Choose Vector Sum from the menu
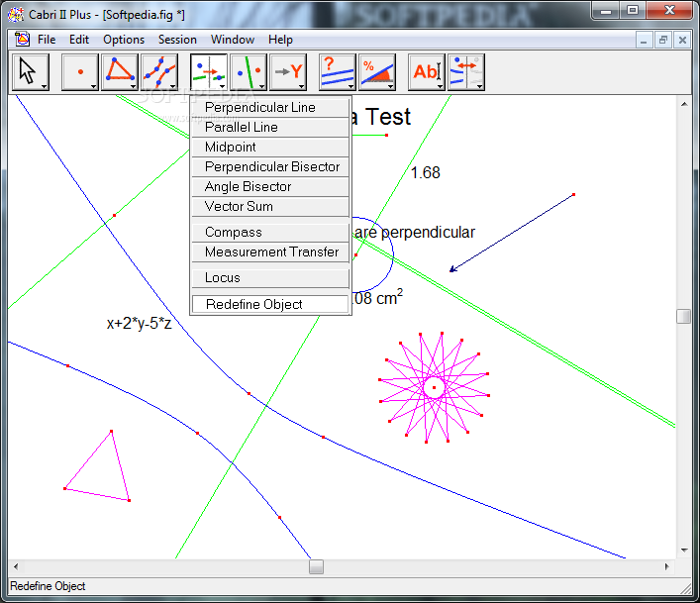 tap(270, 207)
